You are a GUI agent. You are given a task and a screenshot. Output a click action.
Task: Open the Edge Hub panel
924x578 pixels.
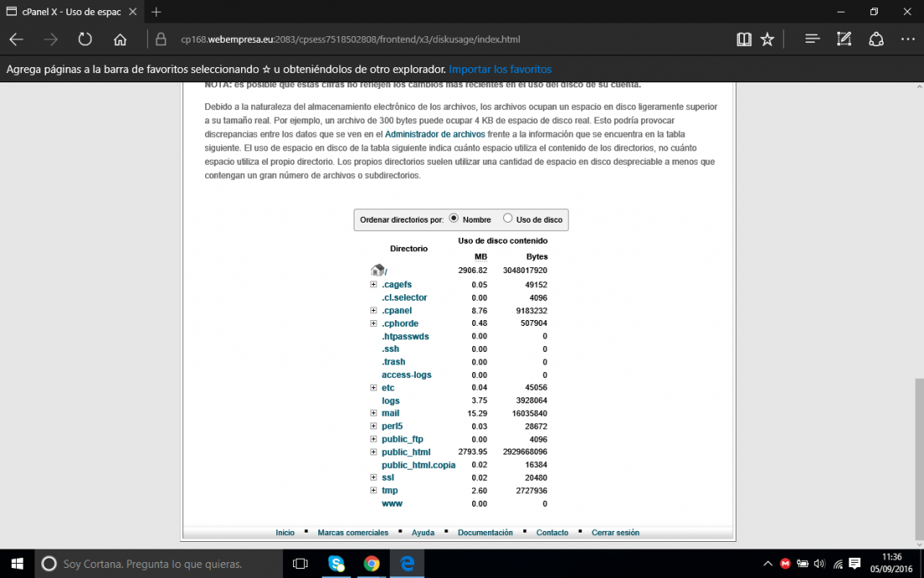(x=812, y=39)
